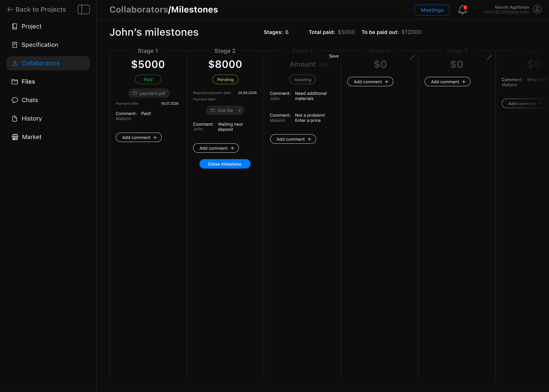Click the 'Paid!' comment in Stage 1
The height and width of the screenshot is (392, 549).
(x=146, y=114)
